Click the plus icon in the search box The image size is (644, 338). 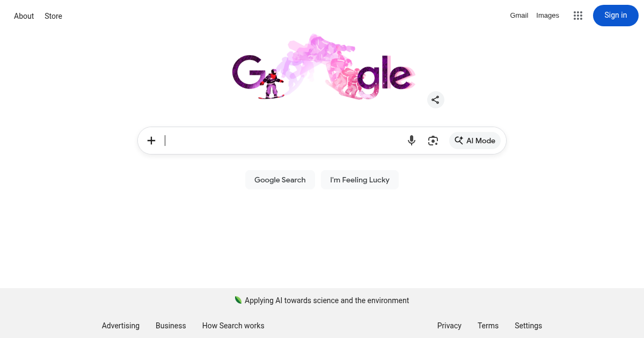click(x=151, y=141)
